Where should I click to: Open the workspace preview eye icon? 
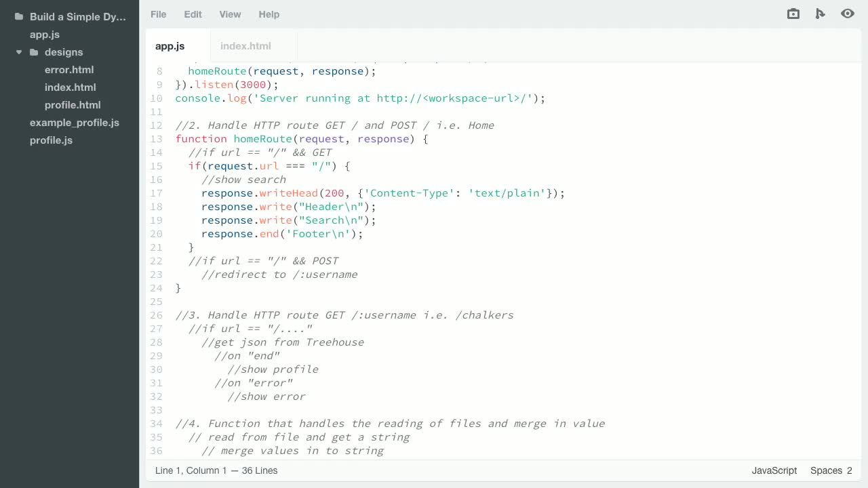(x=848, y=14)
